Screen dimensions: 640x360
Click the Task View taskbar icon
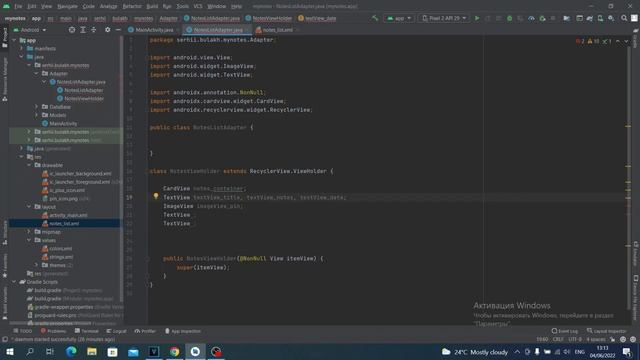50,351
